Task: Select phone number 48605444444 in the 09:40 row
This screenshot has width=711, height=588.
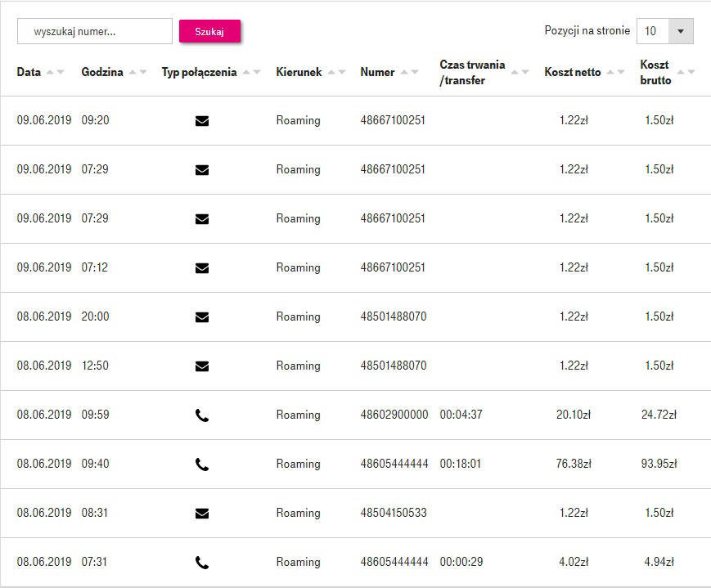Action: pyautogui.click(x=394, y=464)
